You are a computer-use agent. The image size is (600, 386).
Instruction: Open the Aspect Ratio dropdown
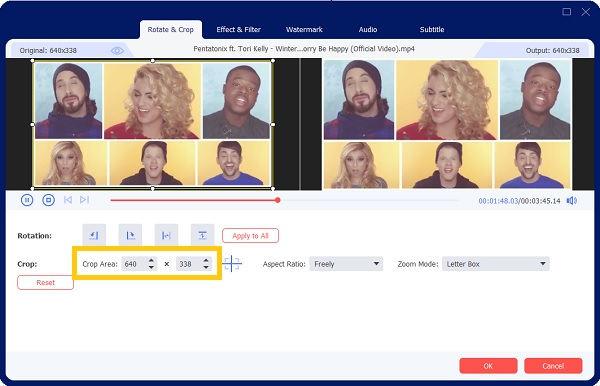click(x=346, y=264)
